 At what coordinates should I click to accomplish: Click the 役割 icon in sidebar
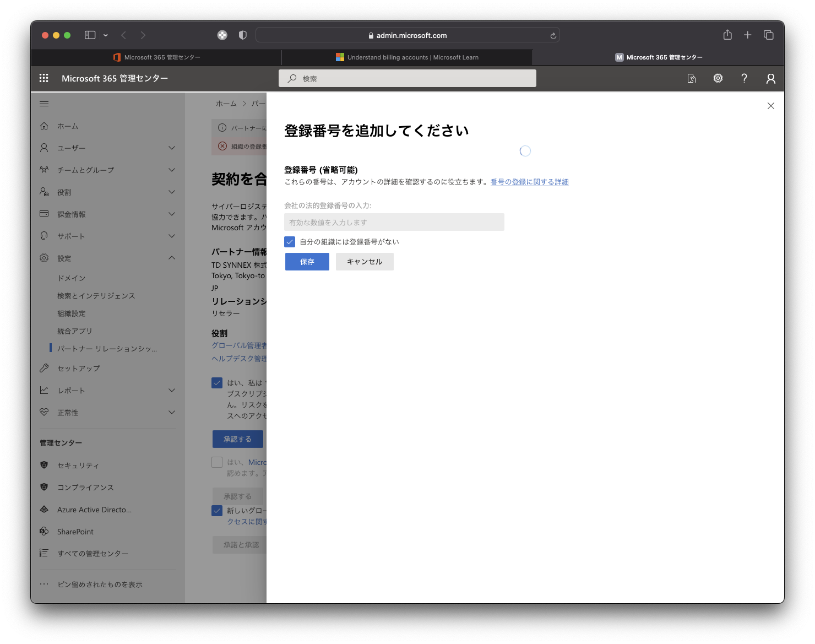click(x=44, y=192)
